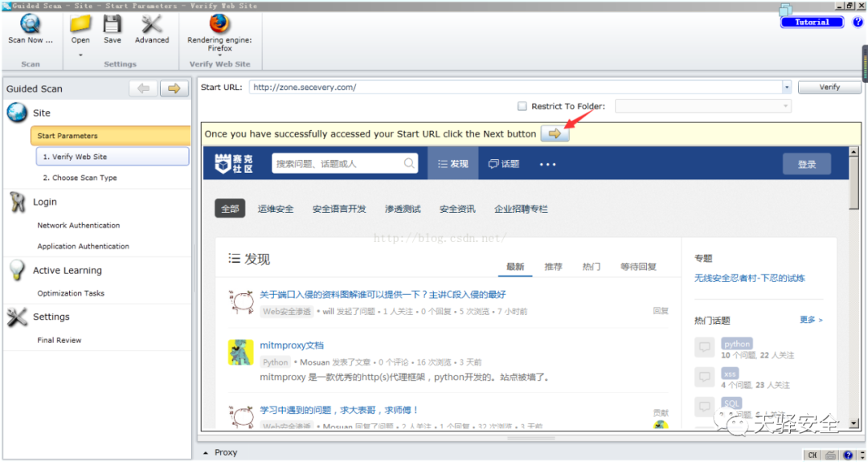Click the 话题 nav tab

(504, 164)
